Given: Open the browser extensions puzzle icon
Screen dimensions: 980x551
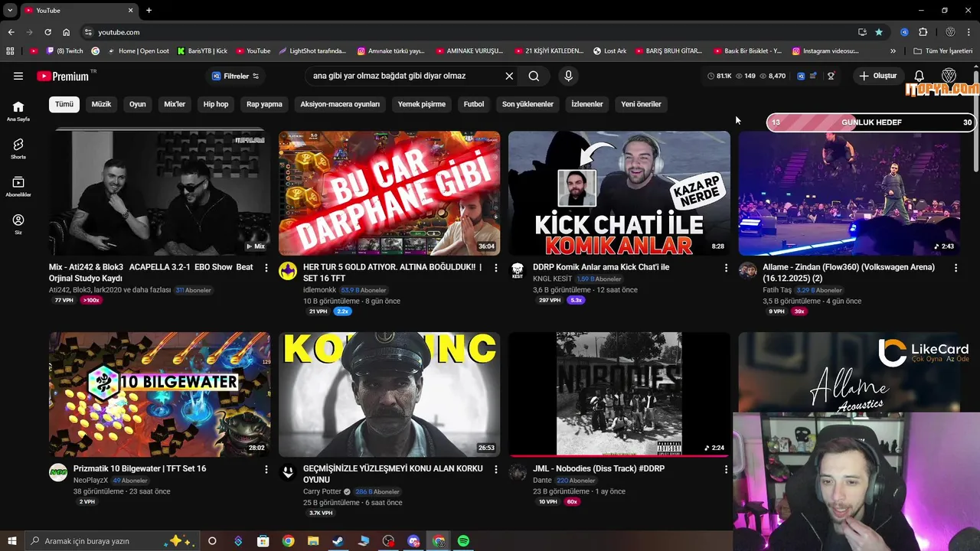Looking at the screenshot, I should coord(923,32).
